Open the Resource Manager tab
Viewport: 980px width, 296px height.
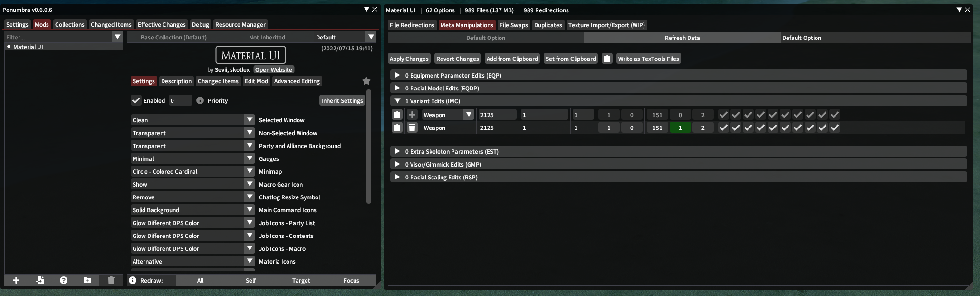click(x=240, y=24)
